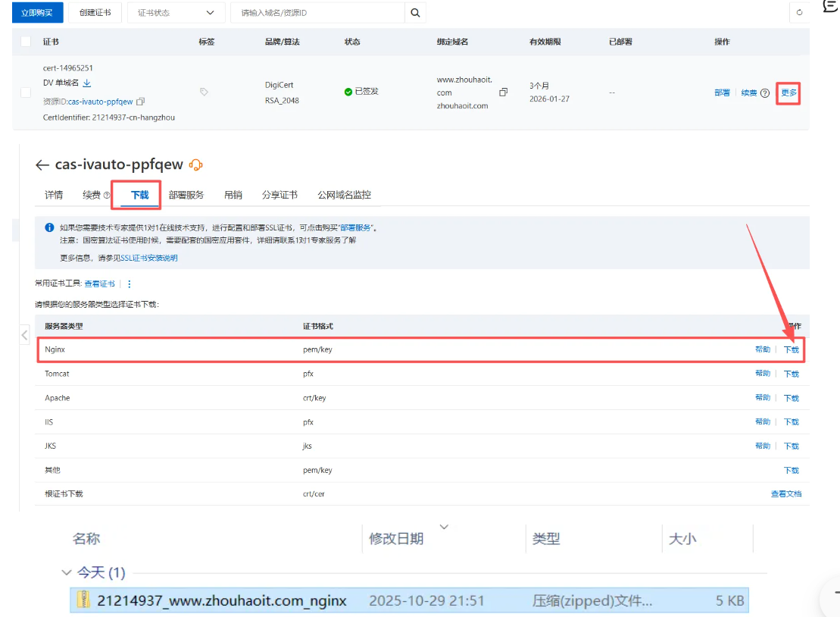The width and height of the screenshot is (840, 617).
Task: Copy the bound domain names
Action: point(504,92)
